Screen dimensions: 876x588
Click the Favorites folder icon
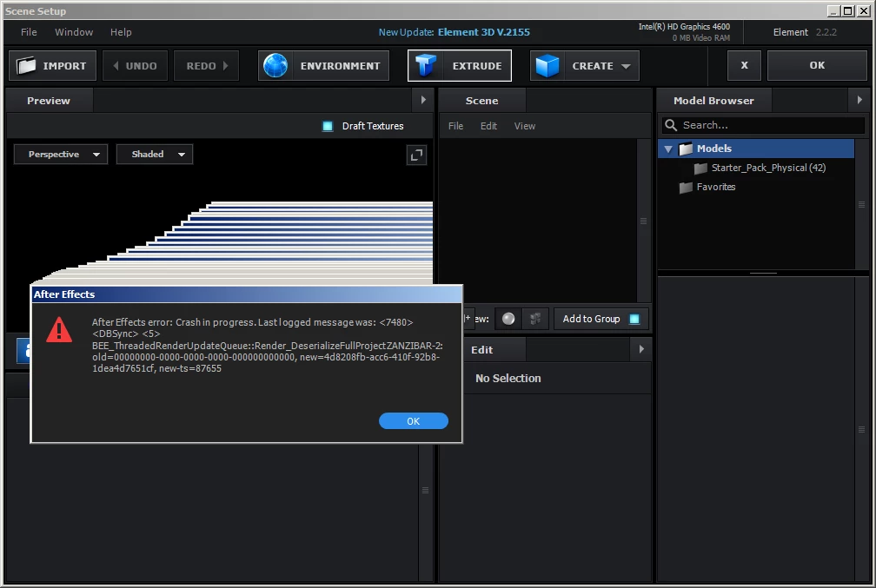(x=686, y=188)
